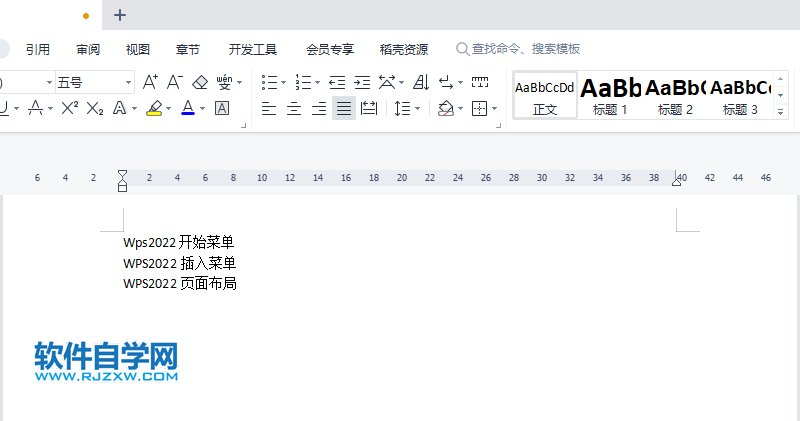Apply strikethrough text formatting

35,108
